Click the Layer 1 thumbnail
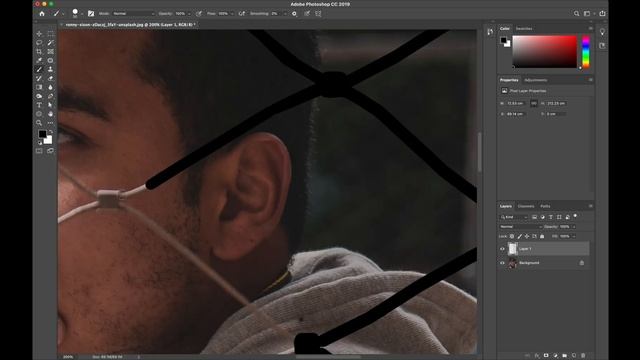The width and height of the screenshot is (640, 360). tap(512, 249)
